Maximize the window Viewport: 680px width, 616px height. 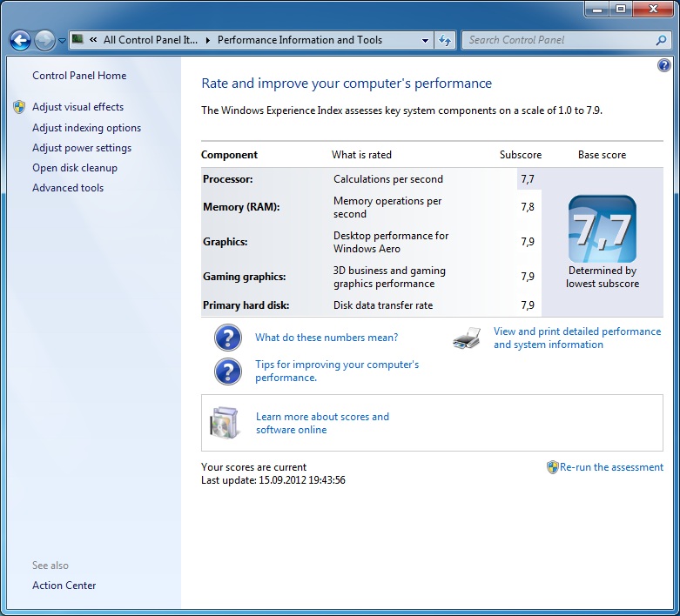(x=621, y=9)
